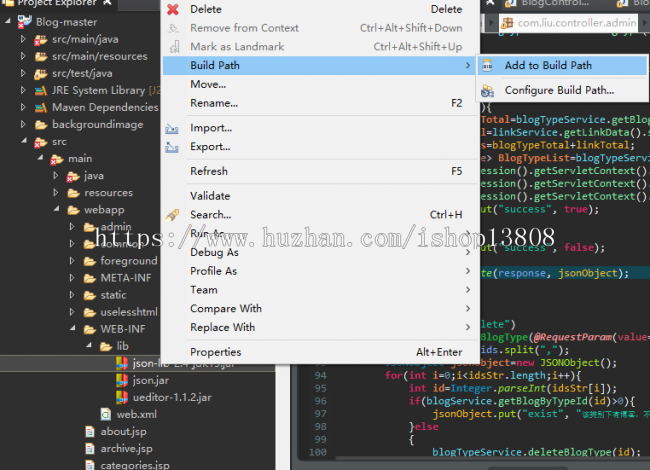Viewport: 650px width, 470px height.
Task: Click the Maven Dependencies library icon
Action: 41,107
